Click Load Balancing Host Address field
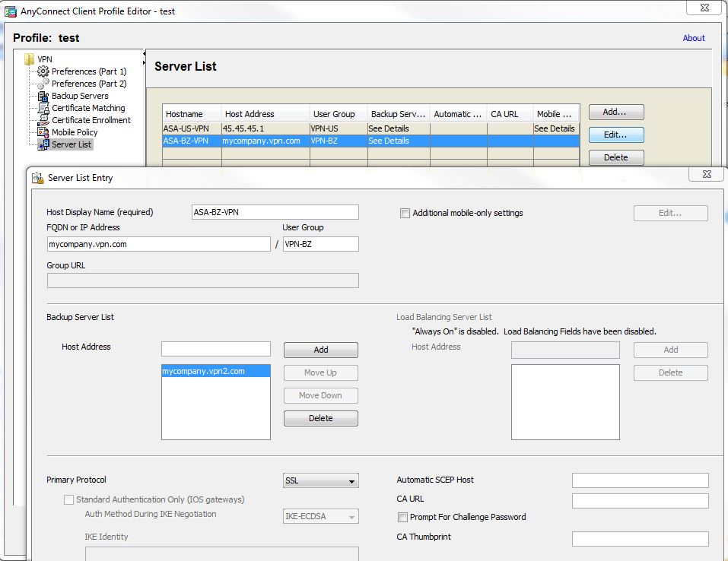728x561 pixels. (x=565, y=350)
